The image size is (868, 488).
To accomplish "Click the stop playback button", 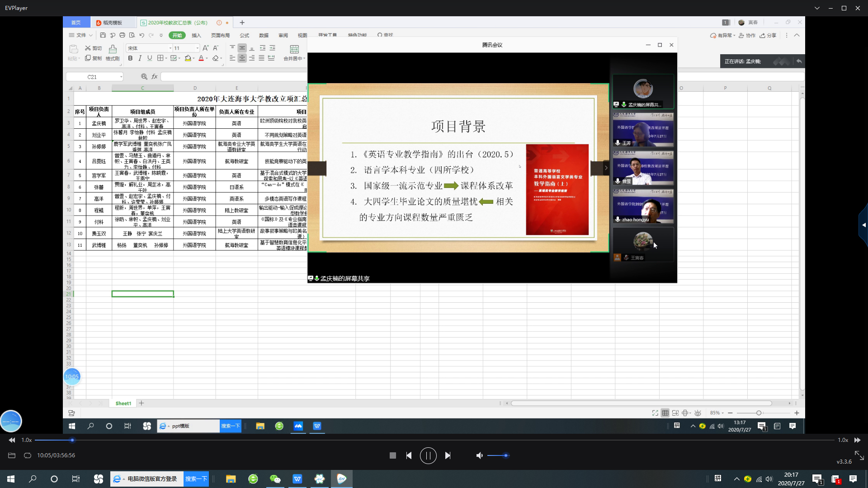I will coord(392,455).
